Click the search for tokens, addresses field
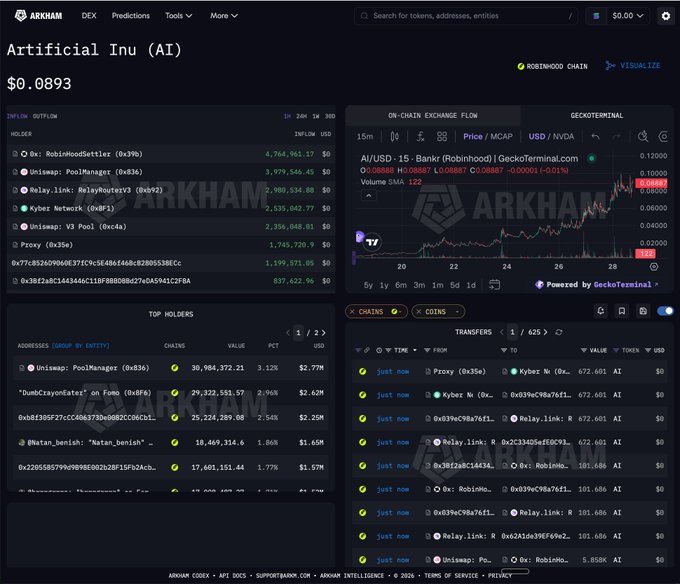The height and width of the screenshot is (584, 680). coord(466,16)
